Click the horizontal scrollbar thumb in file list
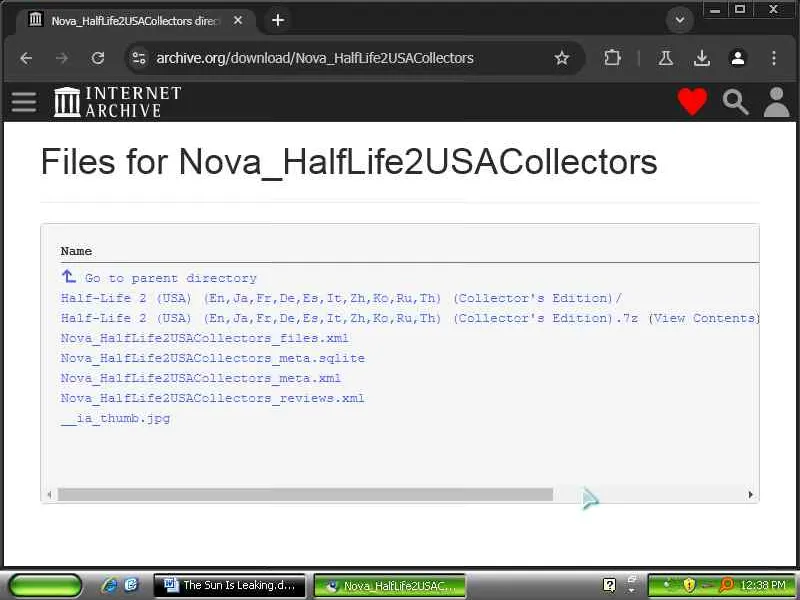 click(305, 494)
